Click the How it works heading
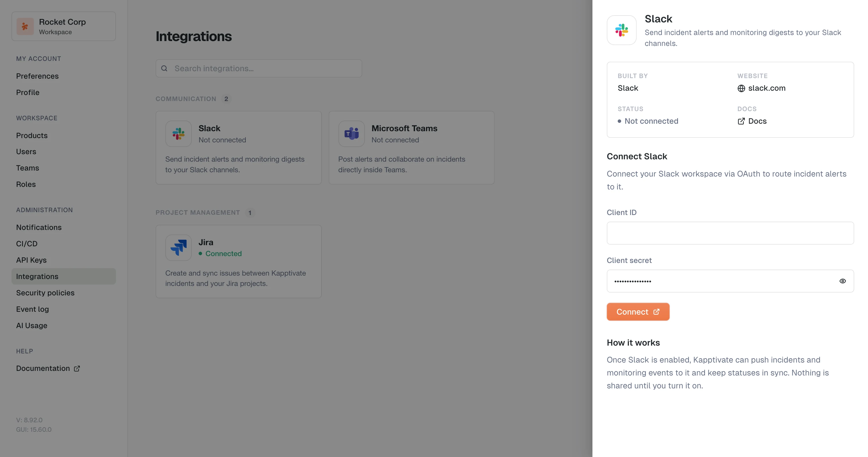 (633, 343)
